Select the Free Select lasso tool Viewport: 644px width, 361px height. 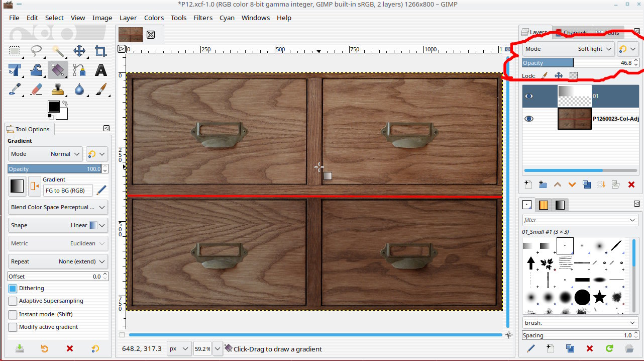click(x=37, y=51)
